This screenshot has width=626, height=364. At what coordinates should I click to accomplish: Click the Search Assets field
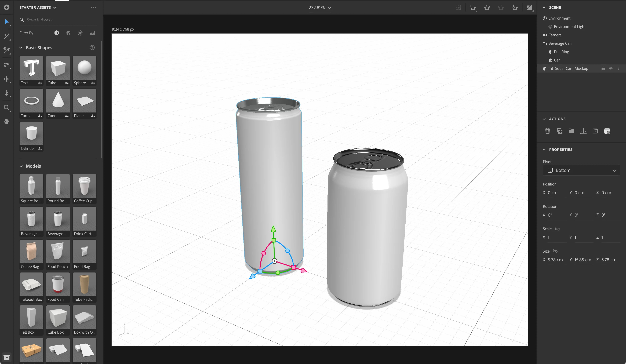click(x=60, y=20)
